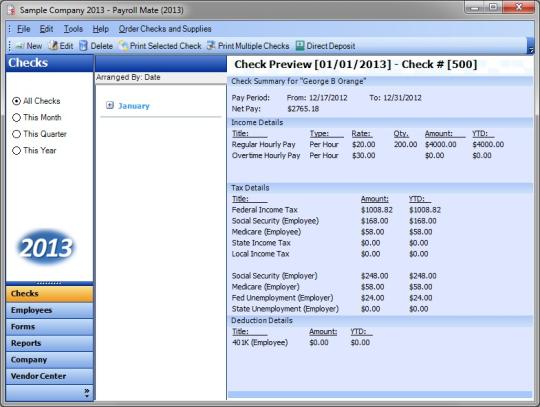Click the Regular Hourly Pay row title

tap(263, 145)
